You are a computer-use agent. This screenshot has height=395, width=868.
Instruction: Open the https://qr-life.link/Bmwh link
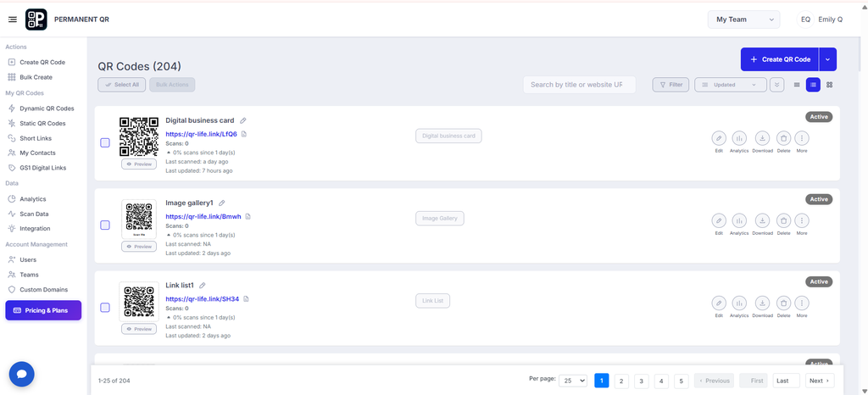coord(203,216)
